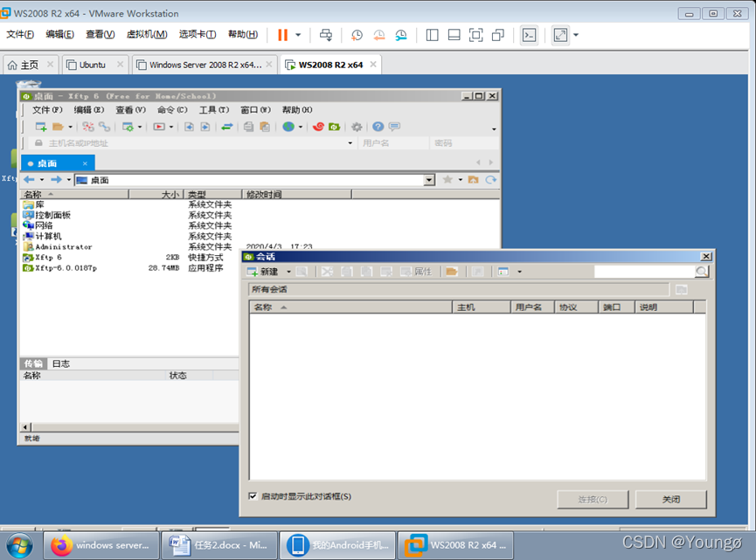Click VMware send Ctrl+Alt+Del icon
Image resolution: width=756 pixels, height=560 pixels.
[326, 35]
